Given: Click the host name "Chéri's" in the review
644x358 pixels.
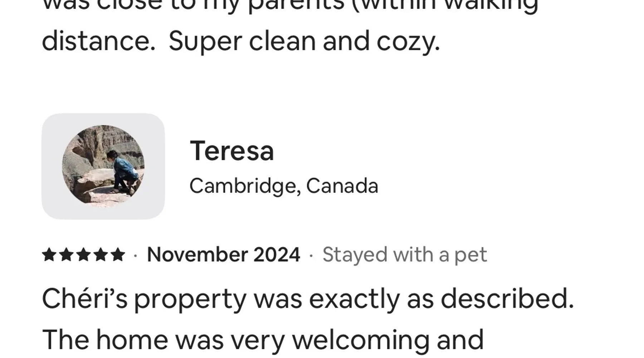Looking at the screenshot, I should point(84,299).
